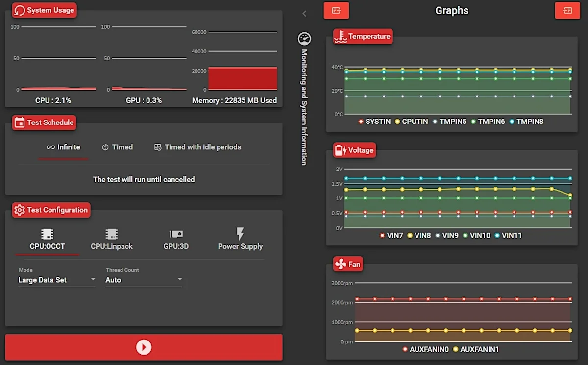Image resolution: width=588 pixels, height=365 pixels.
Task: Click the right red Graphs panel button
Action: tap(567, 10)
